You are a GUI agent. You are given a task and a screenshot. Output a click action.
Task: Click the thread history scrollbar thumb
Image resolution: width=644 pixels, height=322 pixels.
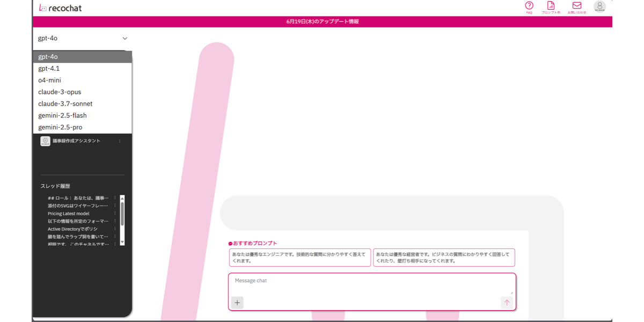pos(122,213)
